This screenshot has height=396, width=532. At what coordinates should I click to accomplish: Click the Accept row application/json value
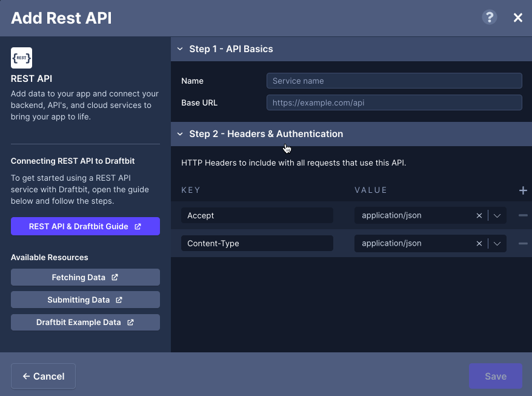point(391,215)
